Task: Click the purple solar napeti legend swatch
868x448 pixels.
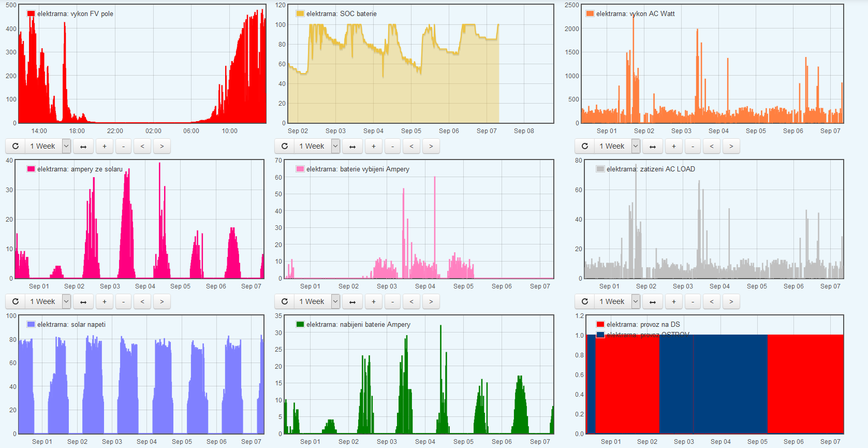Action: click(31, 324)
